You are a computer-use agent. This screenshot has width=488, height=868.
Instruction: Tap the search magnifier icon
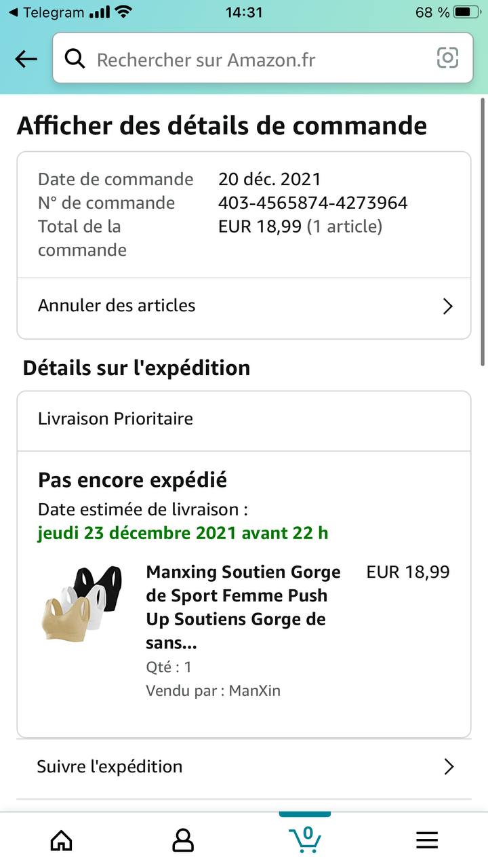click(x=75, y=60)
